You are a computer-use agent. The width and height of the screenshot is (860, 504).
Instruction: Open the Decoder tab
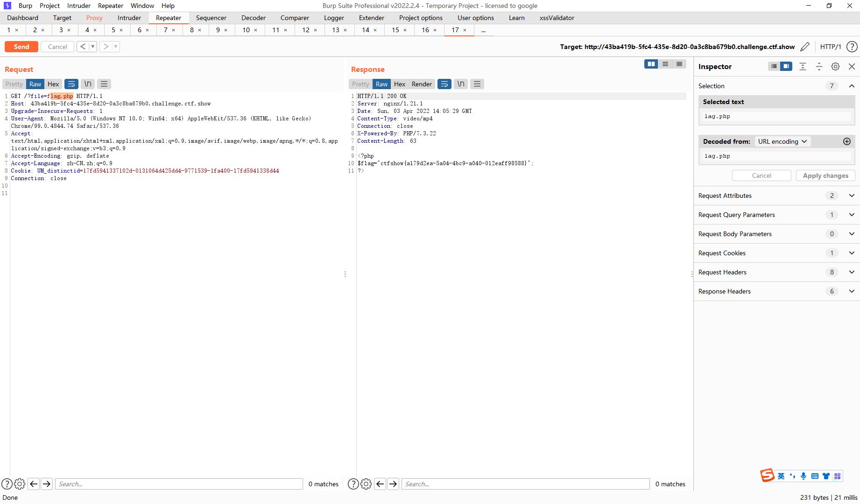[254, 18]
